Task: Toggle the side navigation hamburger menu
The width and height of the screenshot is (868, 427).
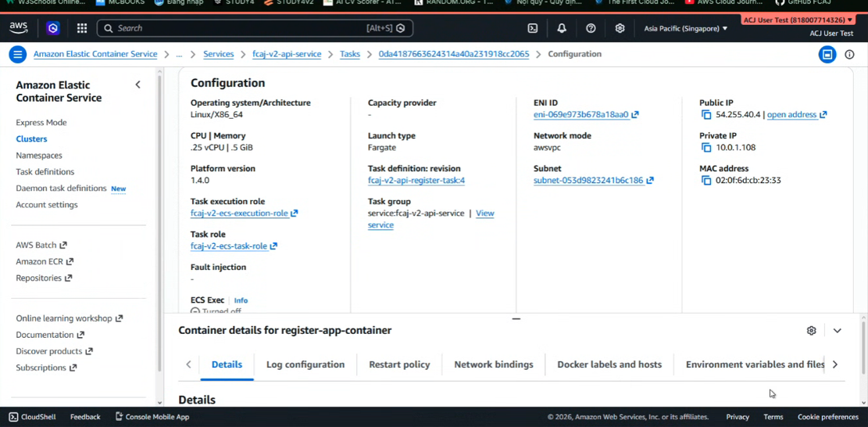Action: (x=18, y=54)
